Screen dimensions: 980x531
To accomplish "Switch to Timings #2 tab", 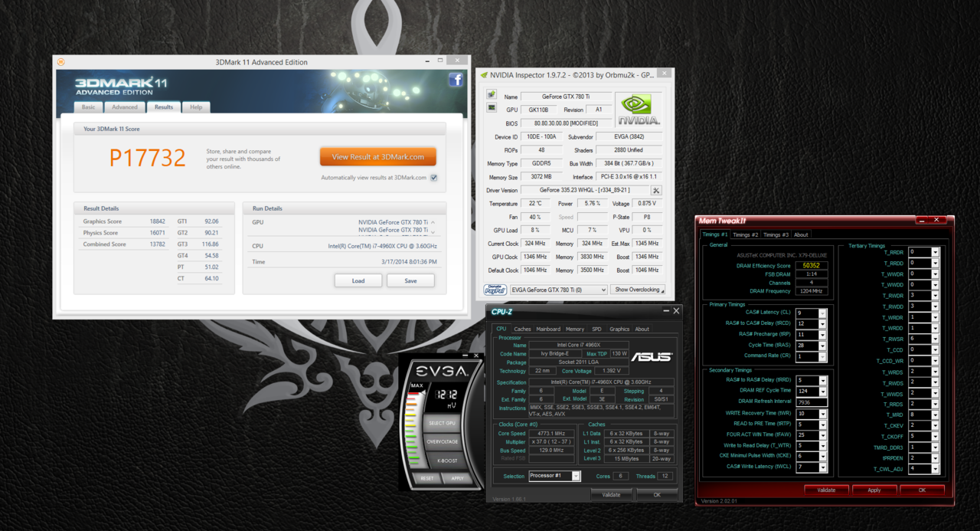I will pyautogui.click(x=745, y=234).
